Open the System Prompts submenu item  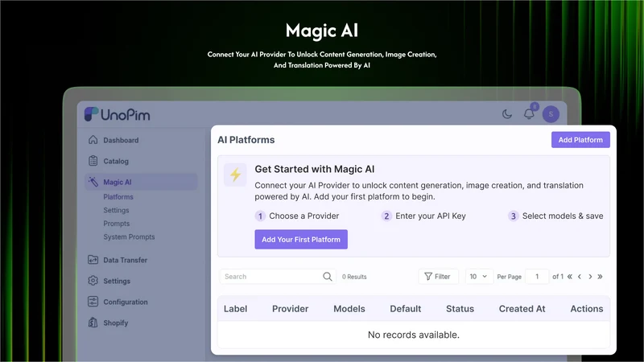click(x=129, y=237)
